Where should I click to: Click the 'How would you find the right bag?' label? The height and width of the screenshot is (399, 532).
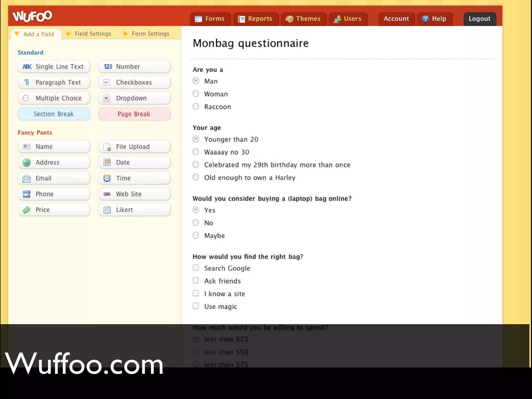(x=248, y=257)
